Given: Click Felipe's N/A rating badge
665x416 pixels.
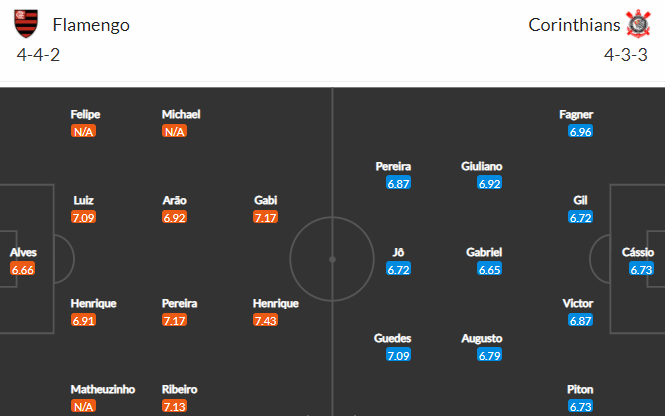Looking at the screenshot, I should [84, 131].
